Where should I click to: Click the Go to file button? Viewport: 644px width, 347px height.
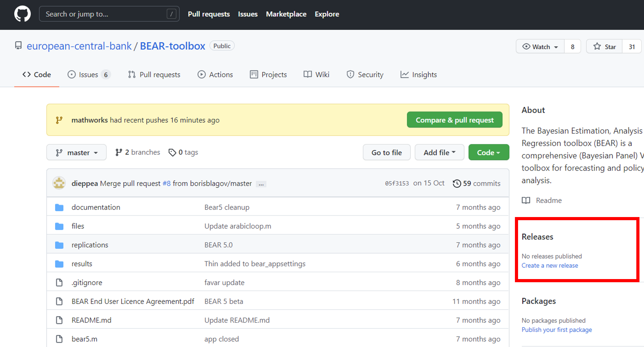point(387,152)
